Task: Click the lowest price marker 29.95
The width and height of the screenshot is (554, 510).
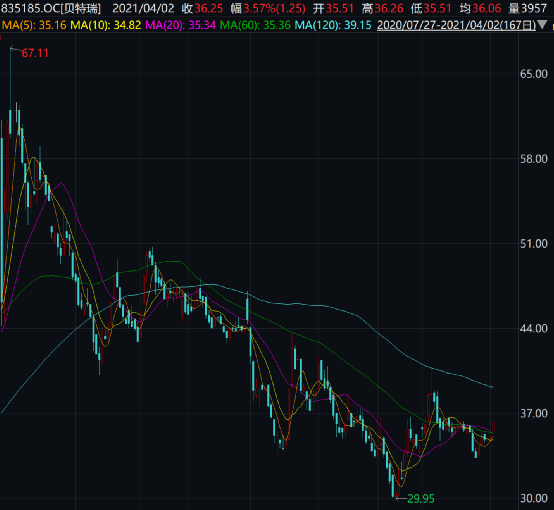Action: point(421,499)
